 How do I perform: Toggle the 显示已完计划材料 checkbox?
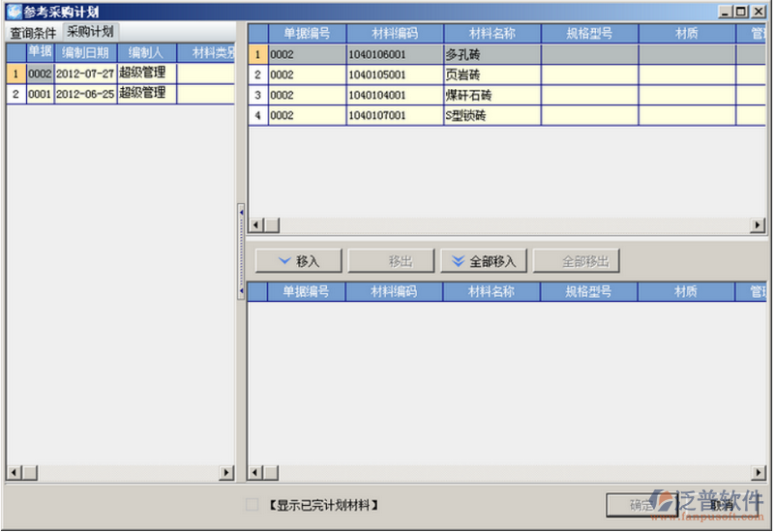coord(253,504)
